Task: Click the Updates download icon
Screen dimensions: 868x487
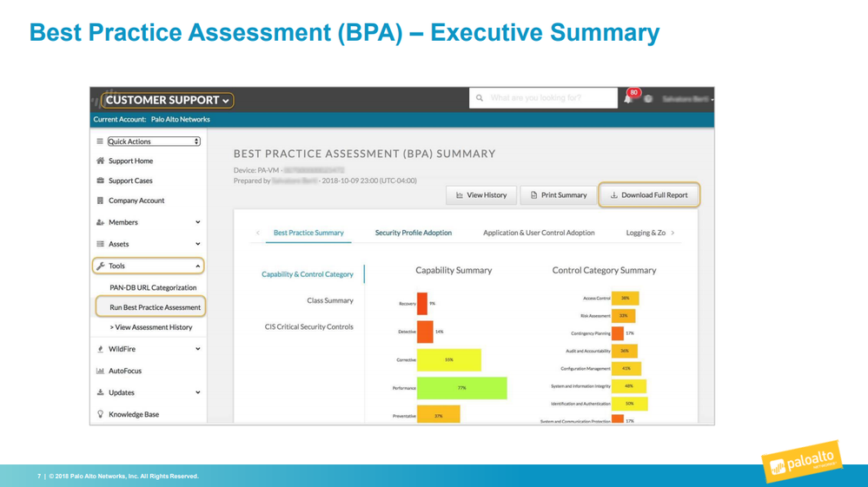Action: click(x=100, y=392)
